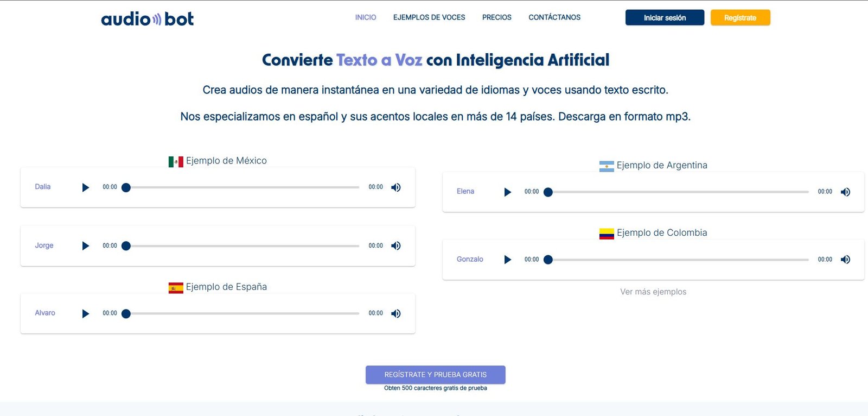Mute the Elena audio player
The width and height of the screenshot is (868, 416).
tap(845, 192)
